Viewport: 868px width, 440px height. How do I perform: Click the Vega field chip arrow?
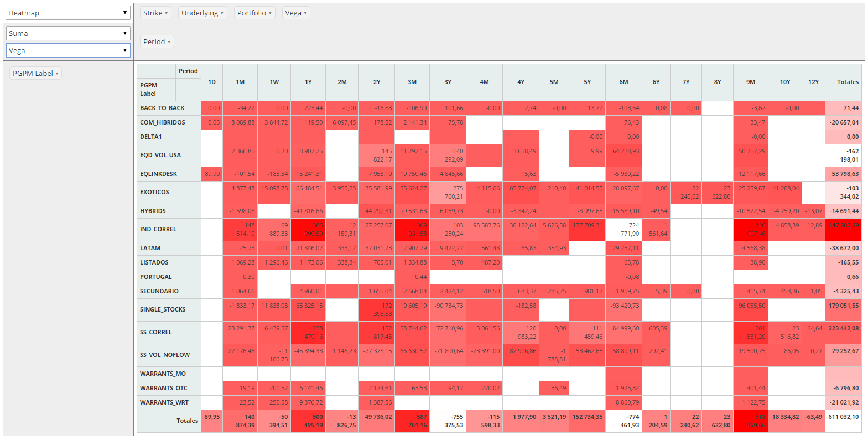pyautogui.click(x=305, y=13)
